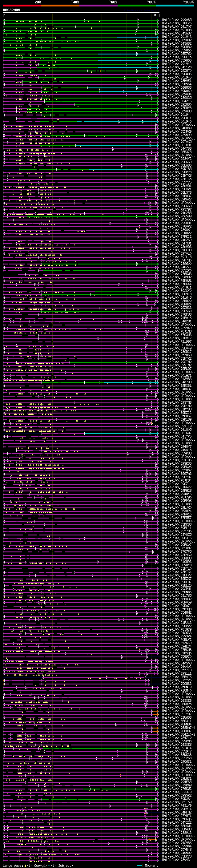Open the UniRef100_B9IAD8 hit label
197x868 pixels.
point(176,30)
